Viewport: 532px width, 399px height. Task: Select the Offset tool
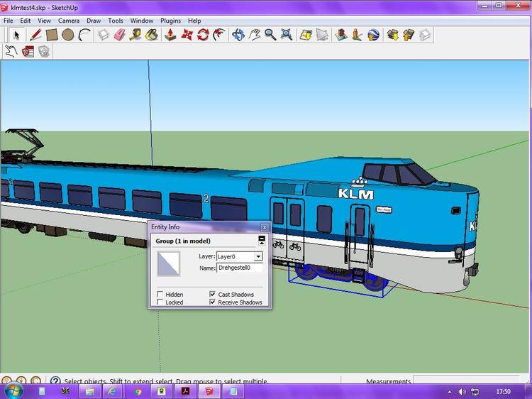click(x=219, y=35)
